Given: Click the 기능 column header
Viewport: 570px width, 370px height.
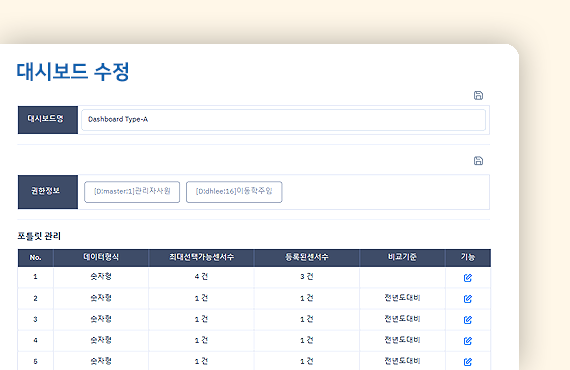Looking at the screenshot, I should point(468,258).
